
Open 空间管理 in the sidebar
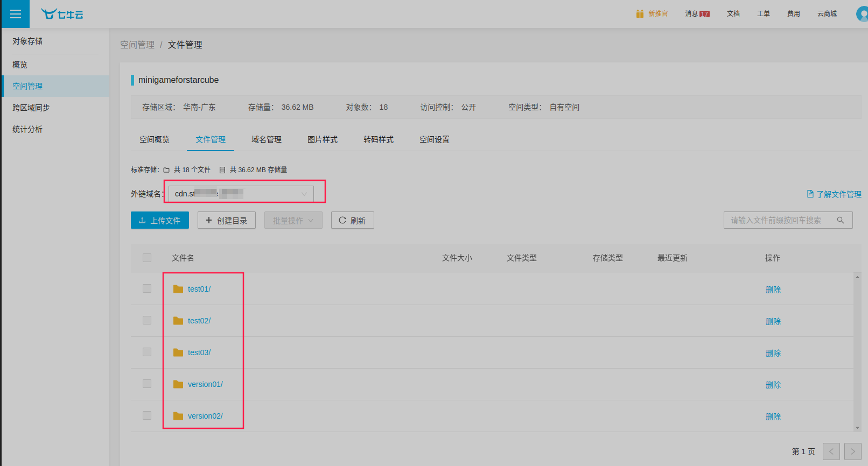(55, 86)
